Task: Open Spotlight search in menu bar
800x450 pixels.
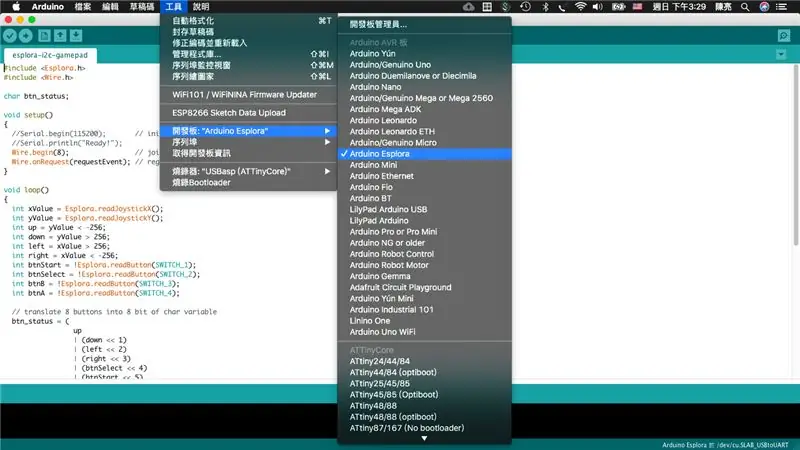Action: tap(745, 7)
